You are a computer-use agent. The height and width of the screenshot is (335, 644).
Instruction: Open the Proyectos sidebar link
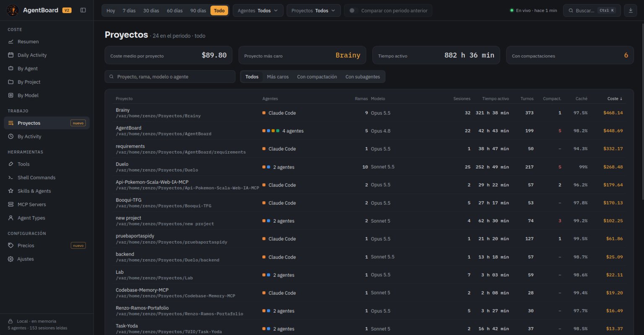tap(47, 123)
